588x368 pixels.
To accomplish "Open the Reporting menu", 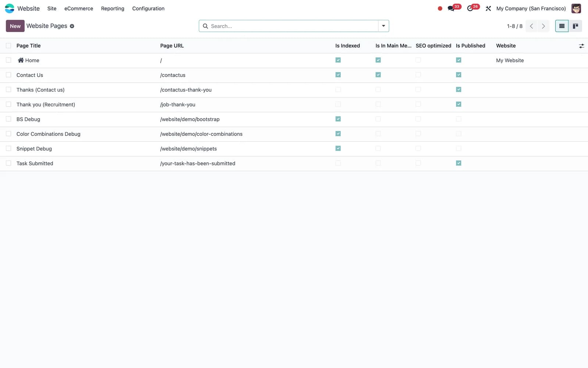I will (112, 8).
